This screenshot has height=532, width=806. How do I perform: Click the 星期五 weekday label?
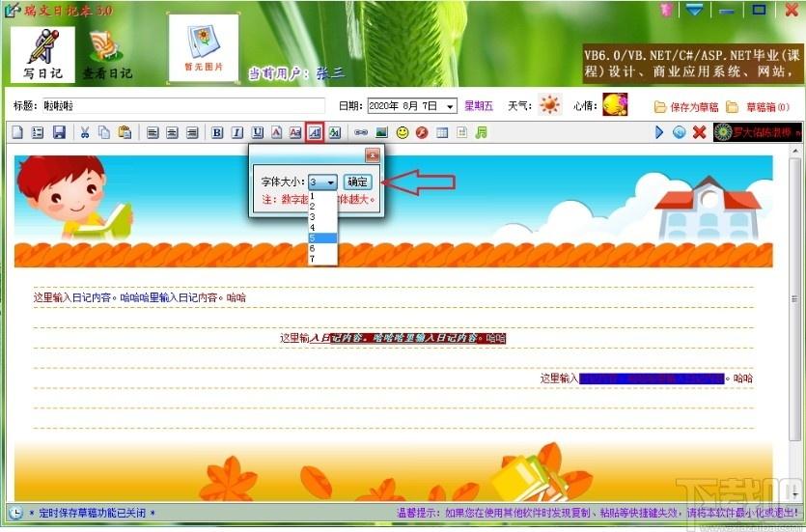479,106
